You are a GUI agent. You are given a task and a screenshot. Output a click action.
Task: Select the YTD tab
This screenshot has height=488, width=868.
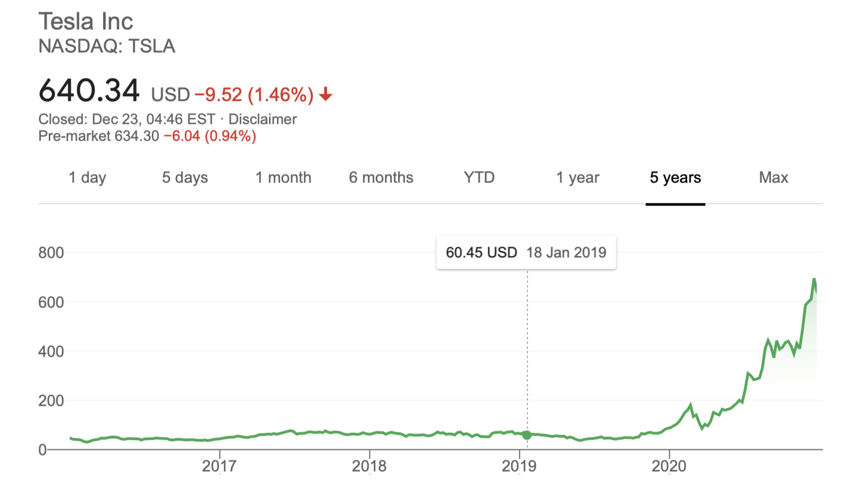point(479,177)
